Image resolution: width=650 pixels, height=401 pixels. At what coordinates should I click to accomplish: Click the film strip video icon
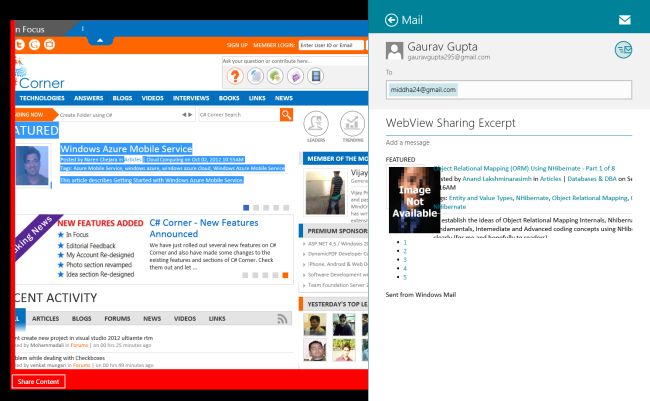315,76
